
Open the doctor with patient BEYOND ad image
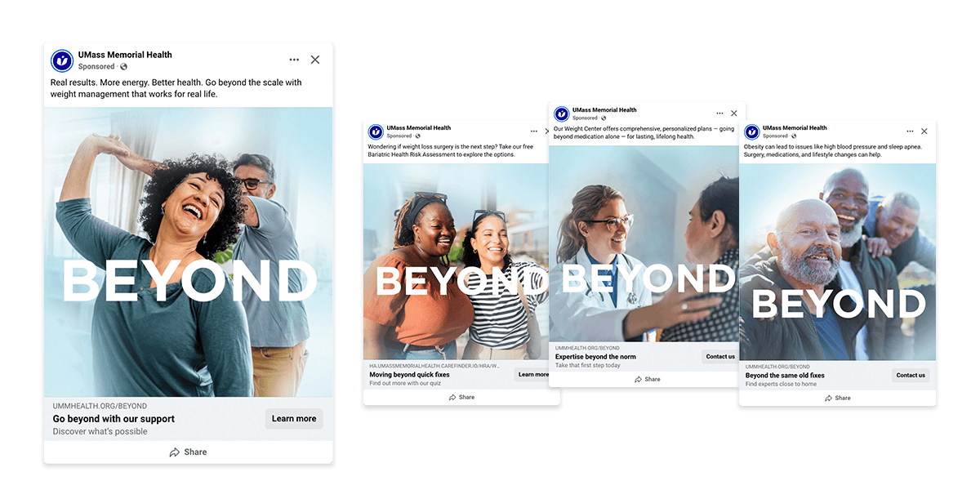pos(644,243)
